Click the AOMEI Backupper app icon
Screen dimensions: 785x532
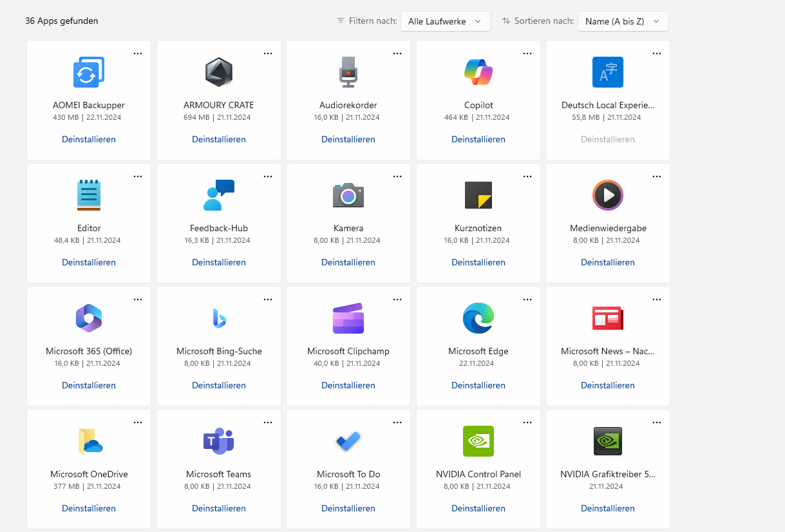pos(89,72)
